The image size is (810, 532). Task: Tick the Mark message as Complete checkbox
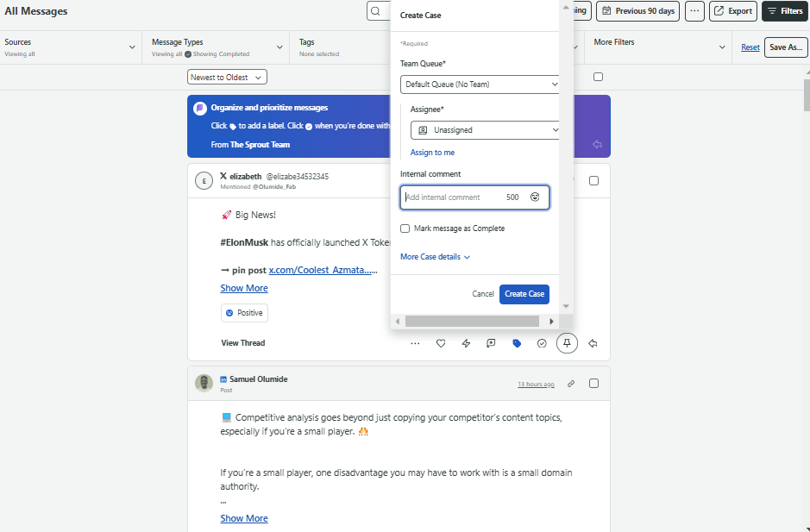pos(405,228)
